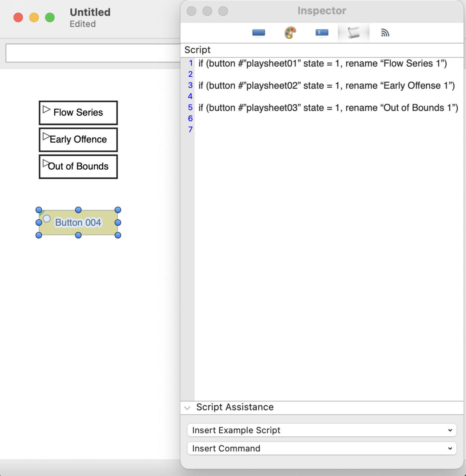Image resolution: width=466 pixels, height=476 pixels.
Task: Open the variable inspector marked with X
Action: (322, 33)
